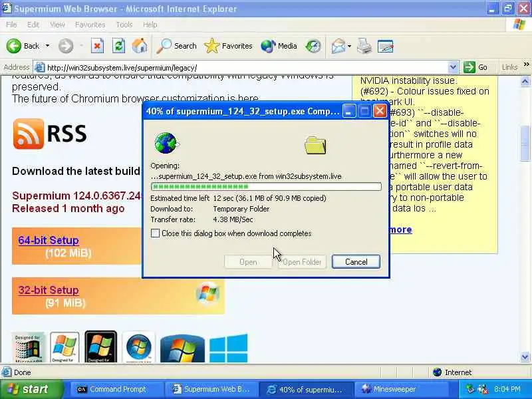This screenshot has width=532, height=399.
Task: Expand the Links toolbar chevron
Action: tap(526, 65)
